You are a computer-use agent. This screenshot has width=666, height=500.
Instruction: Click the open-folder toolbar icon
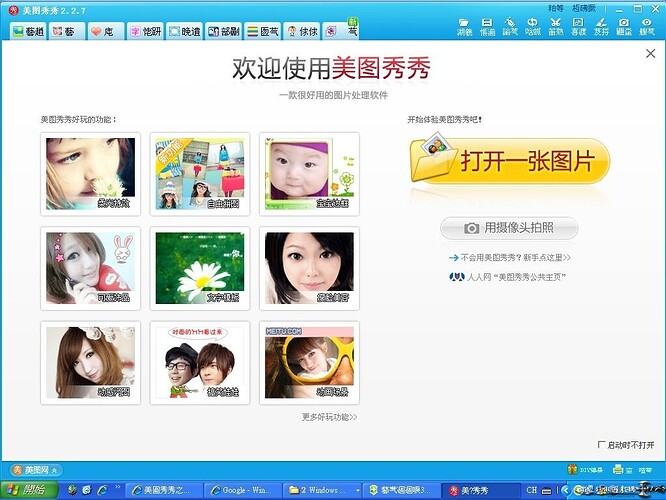point(464,27)
